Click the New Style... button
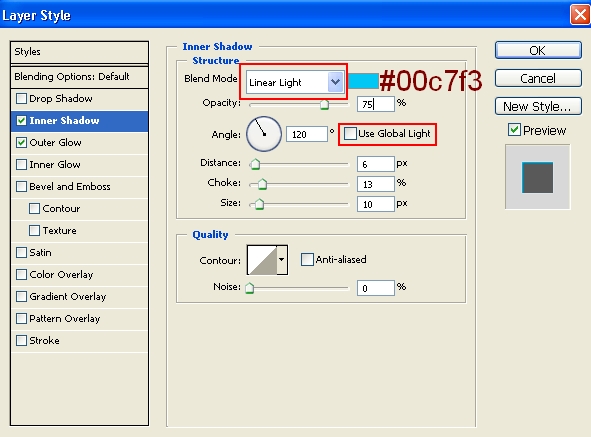 [x=538, y=106]
